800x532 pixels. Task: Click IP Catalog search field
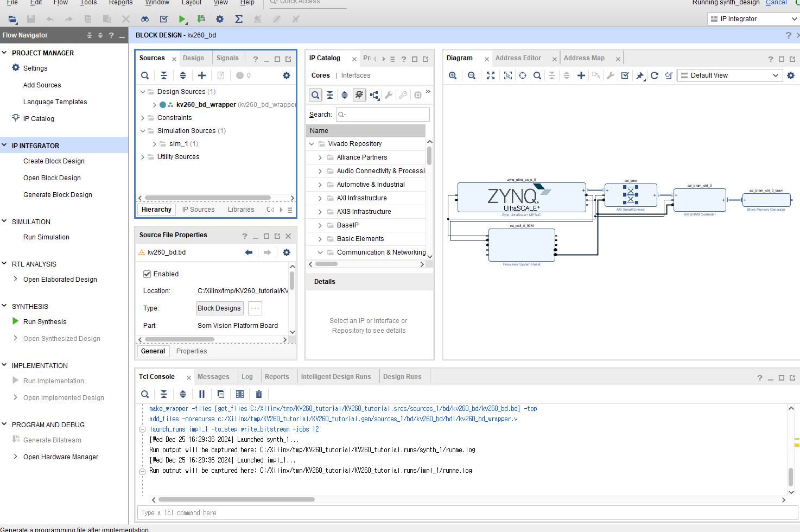pyautogui.click(x=383, y=115)
